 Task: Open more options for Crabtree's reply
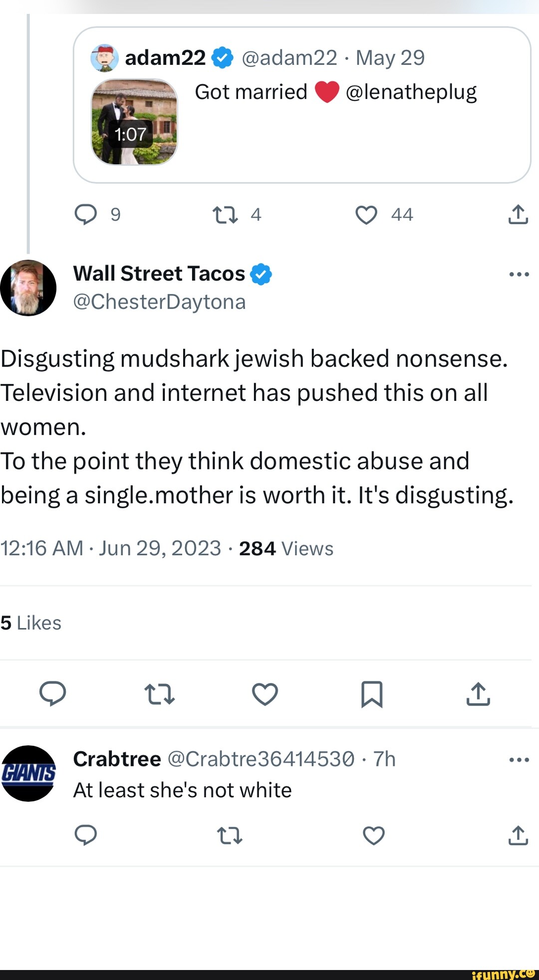pos(519,760)
